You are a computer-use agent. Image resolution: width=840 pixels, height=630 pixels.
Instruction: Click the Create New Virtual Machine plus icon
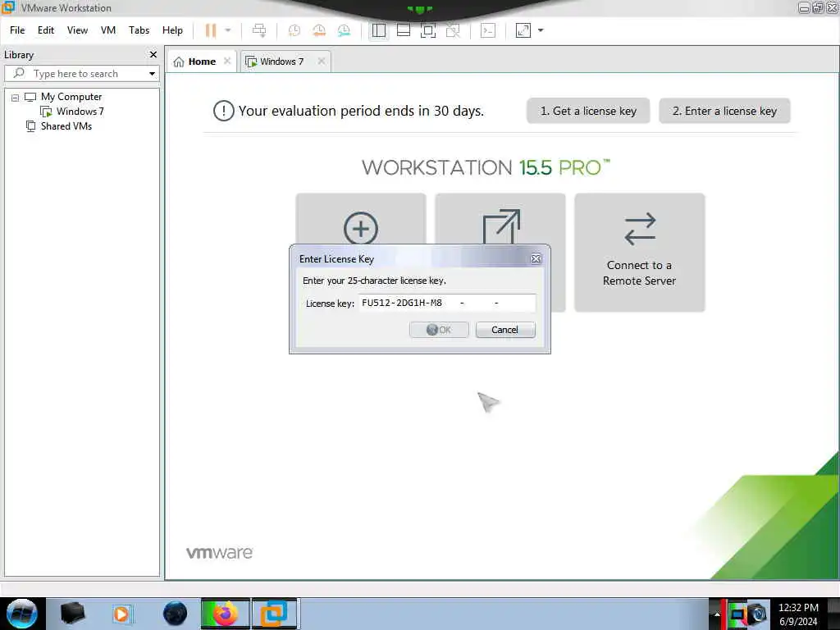click(x=361, y=228)
